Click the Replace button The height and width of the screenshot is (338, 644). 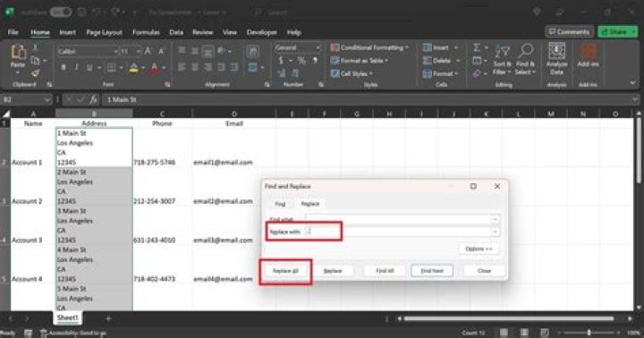coord(333,271)
